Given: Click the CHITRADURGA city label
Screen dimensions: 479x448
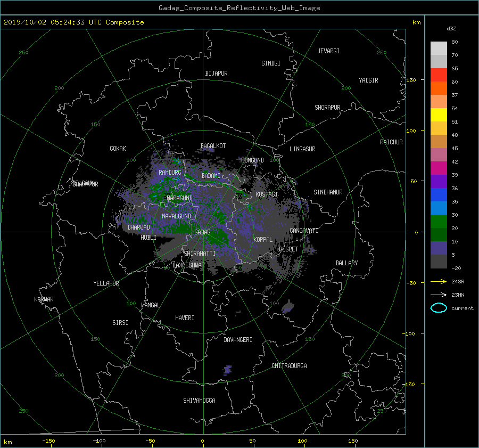Looking at the screenshot, I should coord(289,366).
